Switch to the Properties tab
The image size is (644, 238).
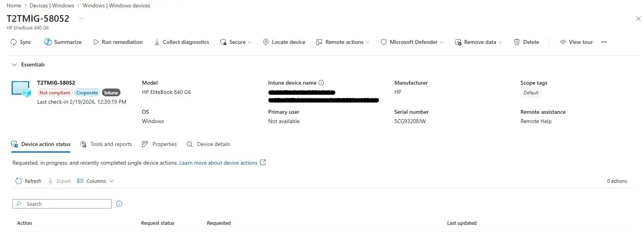(x=159, y=144)
